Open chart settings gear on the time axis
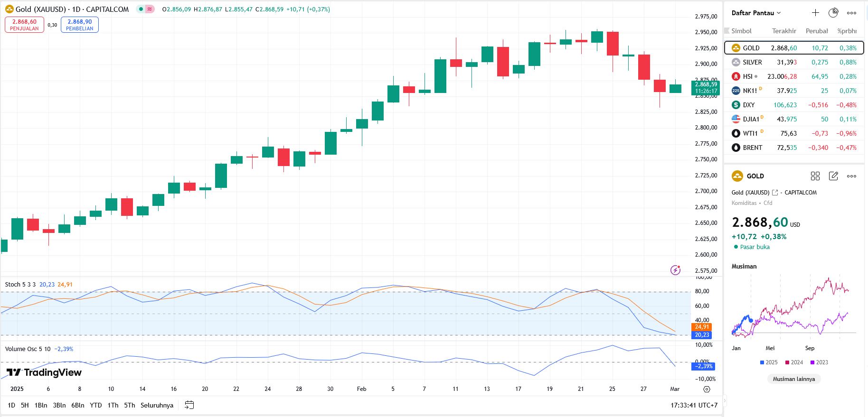Screen dimensions: 868x417 707,389
